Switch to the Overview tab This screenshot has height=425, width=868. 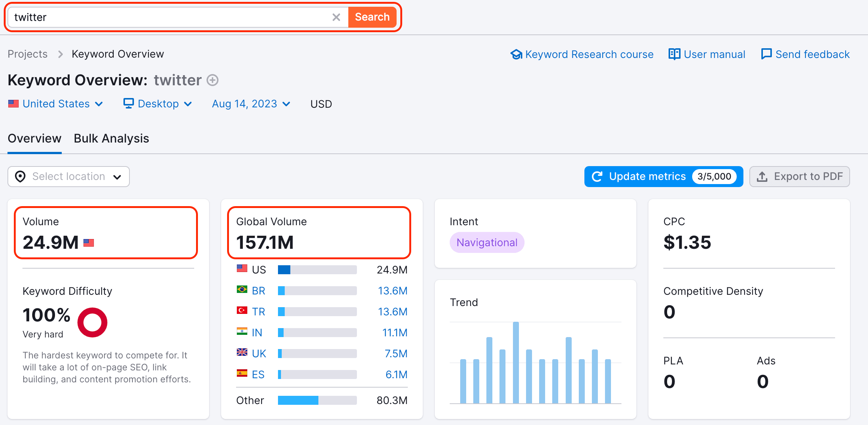[x=34, y=138]
